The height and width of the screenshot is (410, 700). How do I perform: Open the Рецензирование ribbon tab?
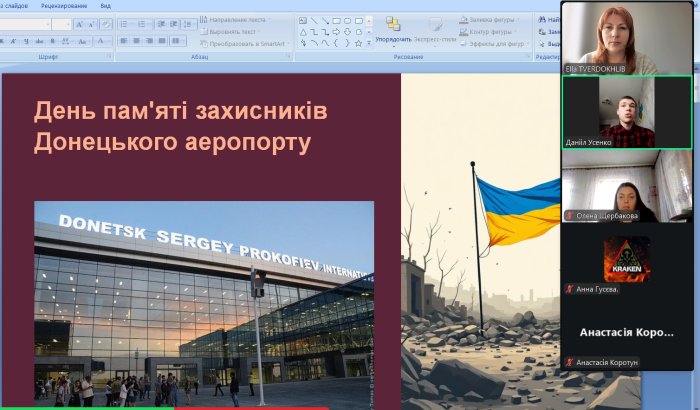point(62,5)
